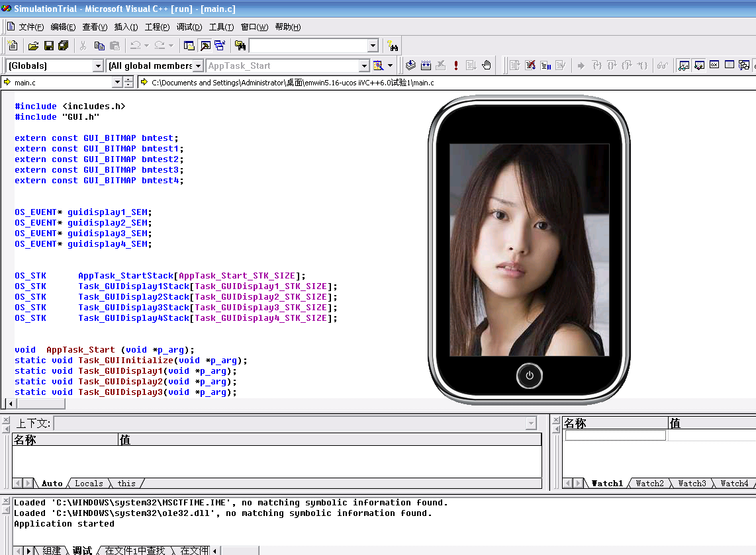Click the simulated phone screen picture
Image resolution: width=756 pixels, height=555 pixels.
(529, 250)
